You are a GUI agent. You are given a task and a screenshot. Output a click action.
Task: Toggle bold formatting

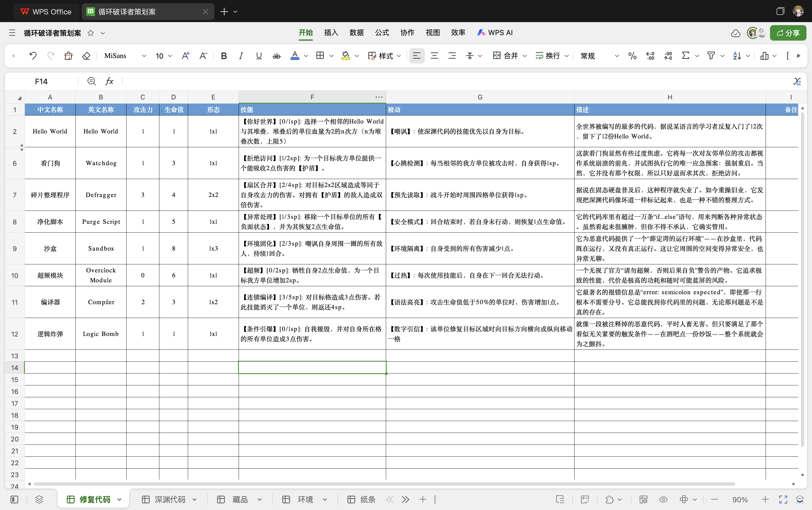click(x=223, y=56)
